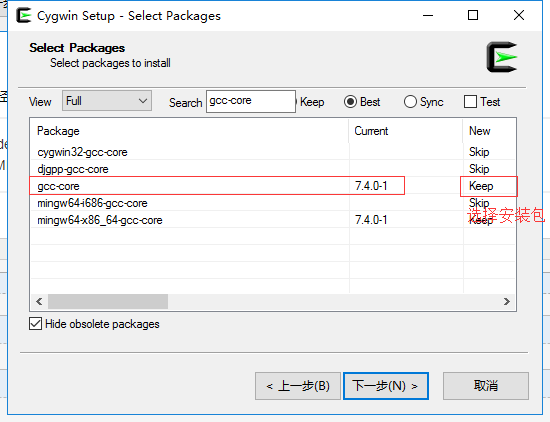Screen dimensions: 550x422
Task: Click the gcc-core search input field
Action: [251, 101]
